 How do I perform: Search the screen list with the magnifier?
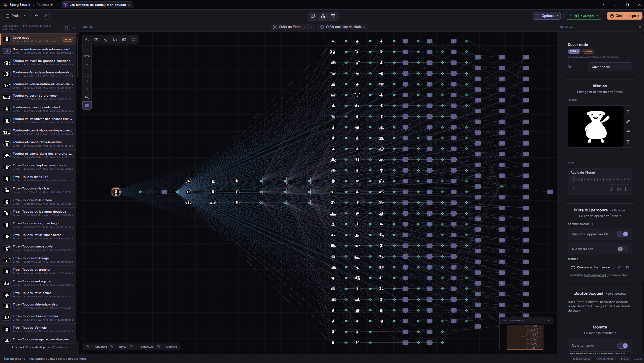tap(67, 28)
